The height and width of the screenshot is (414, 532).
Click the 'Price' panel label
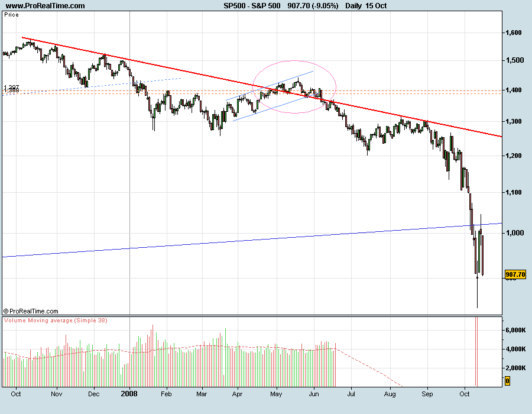coord(12,15)
